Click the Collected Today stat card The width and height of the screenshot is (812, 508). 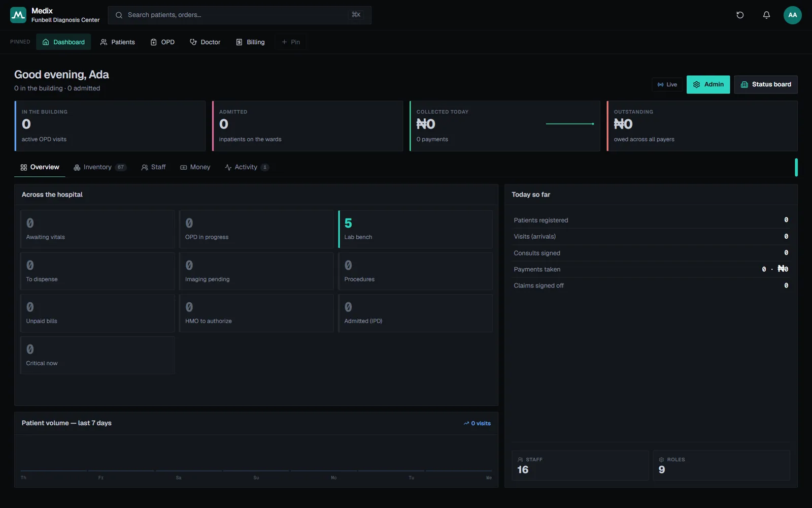(505, 126)
